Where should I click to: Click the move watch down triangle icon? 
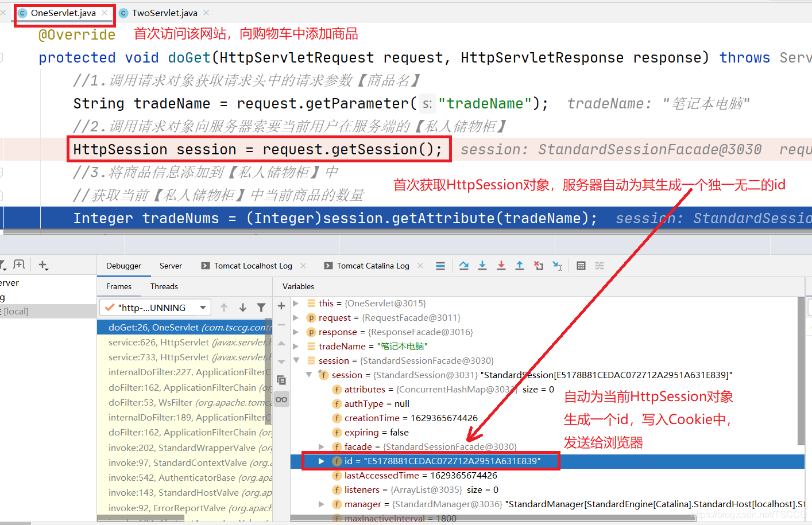tap(281, 361)
